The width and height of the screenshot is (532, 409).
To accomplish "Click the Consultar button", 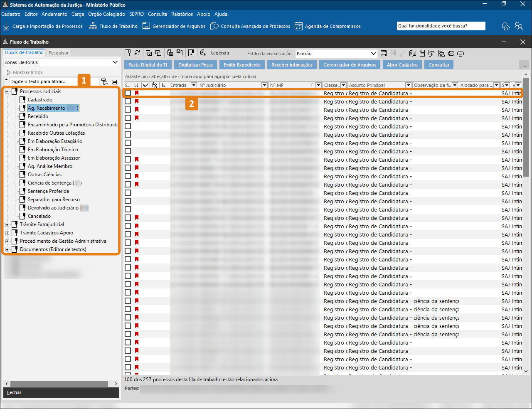I will pyautogui.click(x=439, y=65).
